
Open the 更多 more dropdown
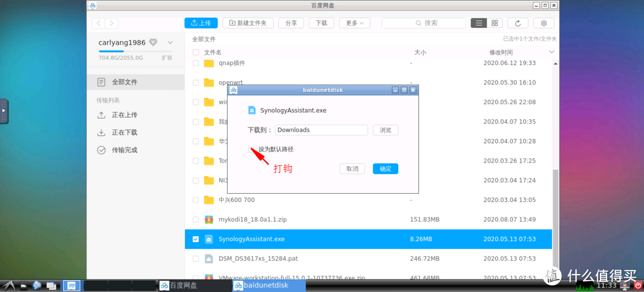(354, 23)
